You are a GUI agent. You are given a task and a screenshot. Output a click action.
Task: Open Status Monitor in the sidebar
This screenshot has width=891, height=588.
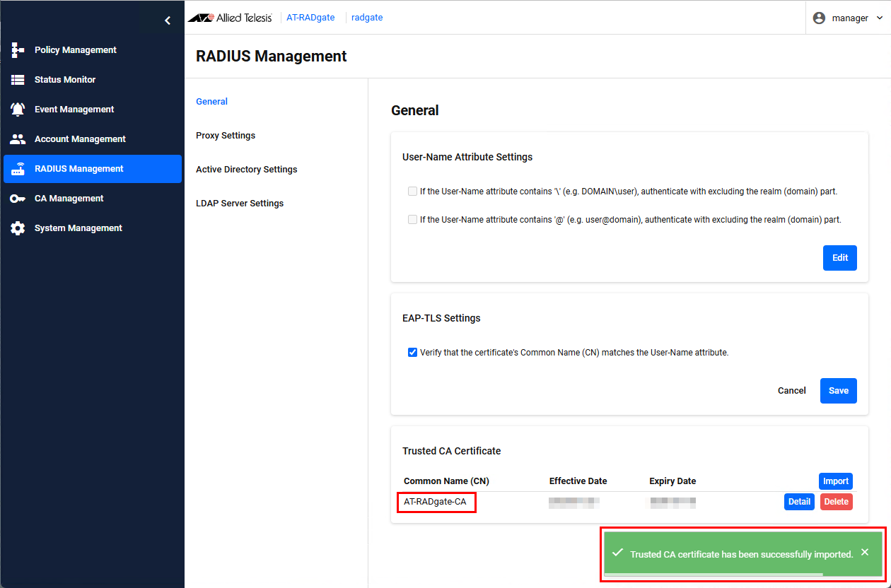[93, 80]
